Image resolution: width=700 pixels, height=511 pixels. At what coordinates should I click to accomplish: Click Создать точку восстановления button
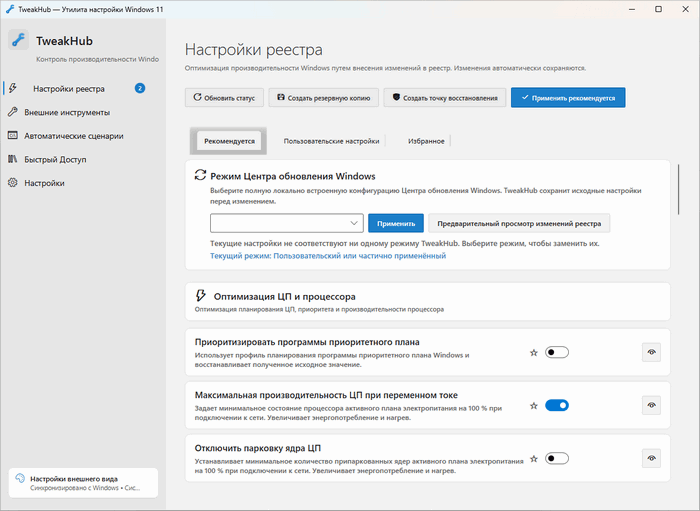(x=445, y=97)
